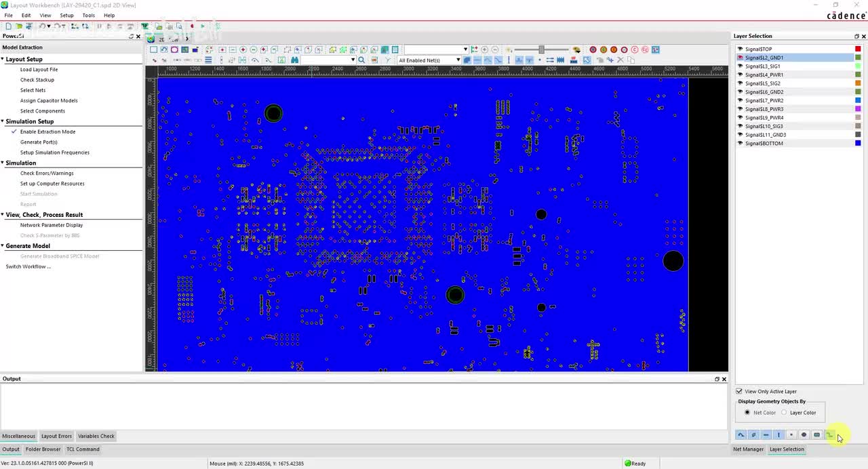Open the Tools menu
This screenshot has width=868, height=469.
coord(88,15)
